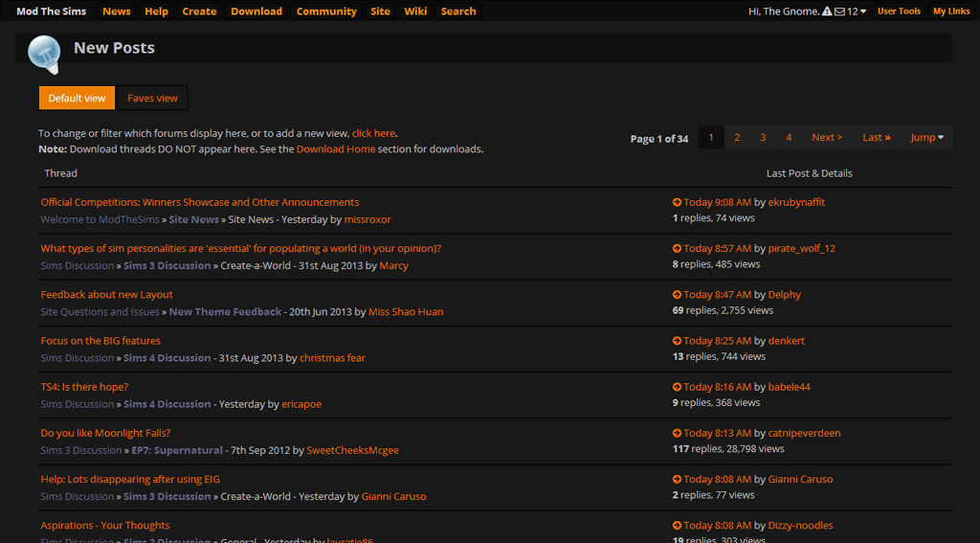Switch to the Faves view tab

tap(152, 98)
